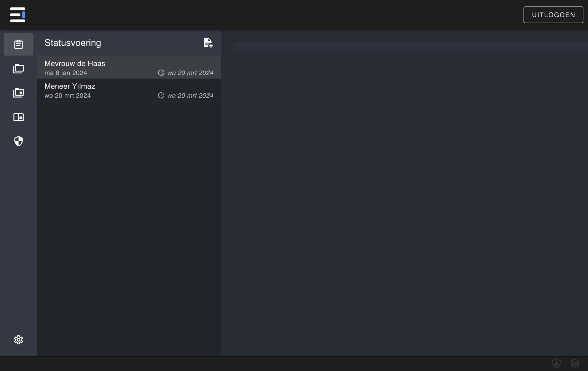
Task: Click the date ma 8 jan 2024
Action: pos(66,73)
